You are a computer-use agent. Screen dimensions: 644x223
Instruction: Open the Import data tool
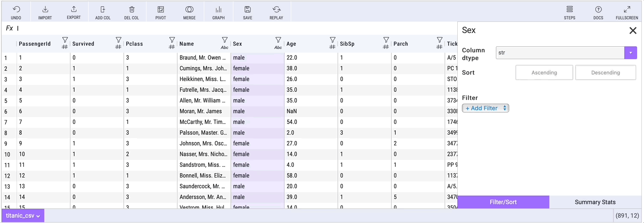[45, 12]
